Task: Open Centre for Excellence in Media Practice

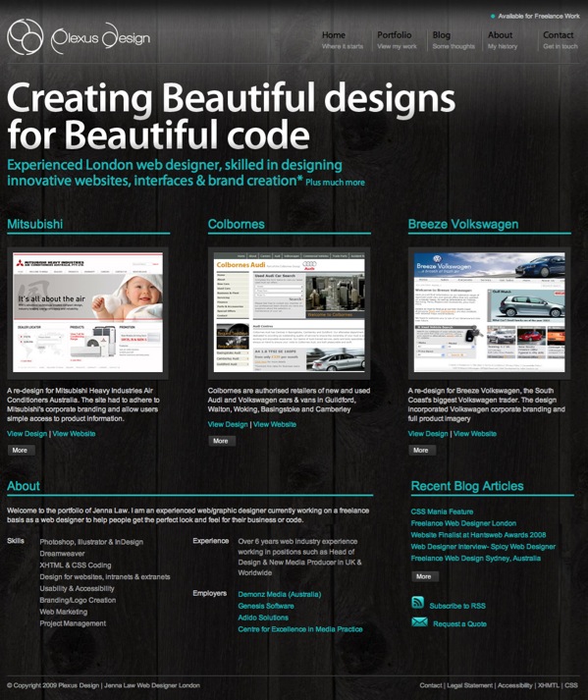Action: click(300, 629)
